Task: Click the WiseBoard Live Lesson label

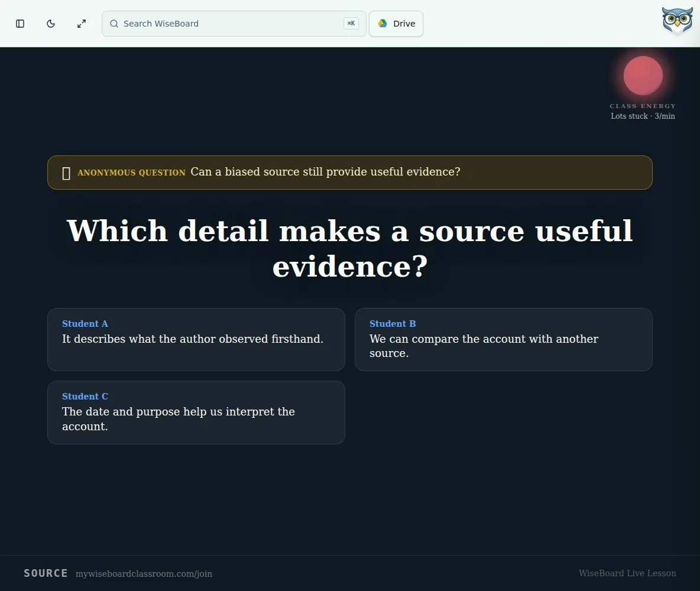Action: 627,573
